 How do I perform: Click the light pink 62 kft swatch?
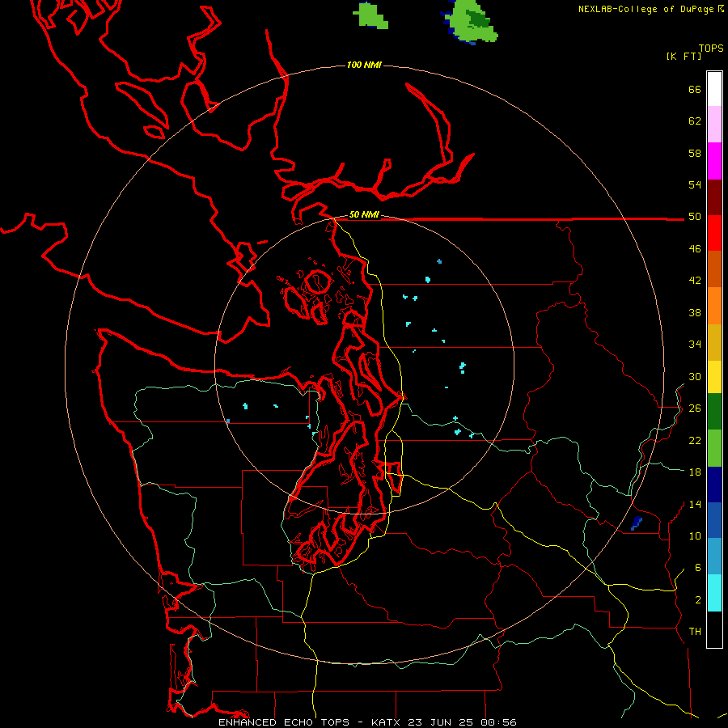coord(714,124)
